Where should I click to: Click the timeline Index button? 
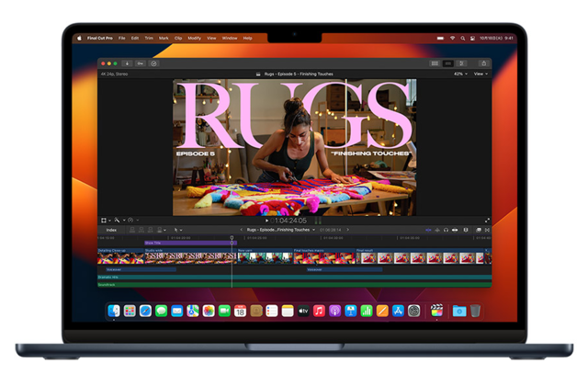(x=111, y=230)
